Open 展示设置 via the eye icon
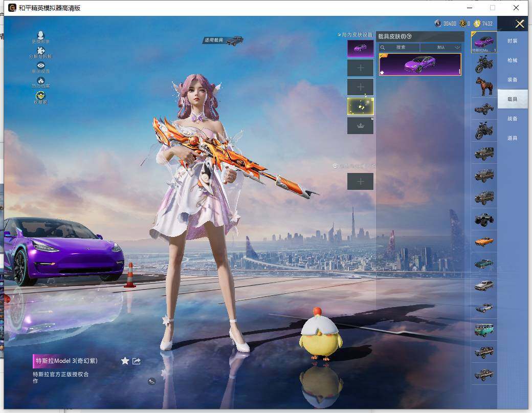The width and height of the screenshot is (532, 413). tap(41, 64)
